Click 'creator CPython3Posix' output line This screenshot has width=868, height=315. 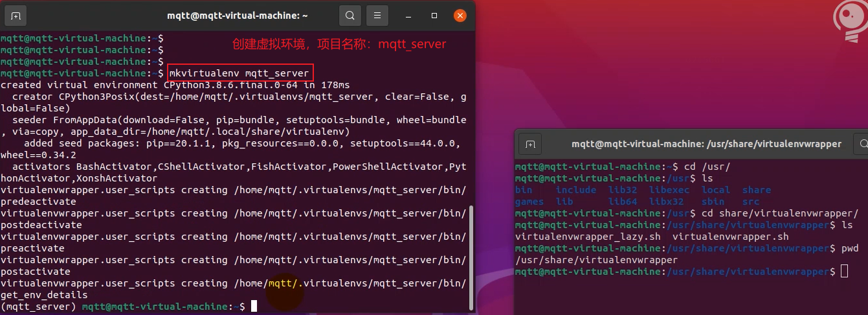coord(233,102)
